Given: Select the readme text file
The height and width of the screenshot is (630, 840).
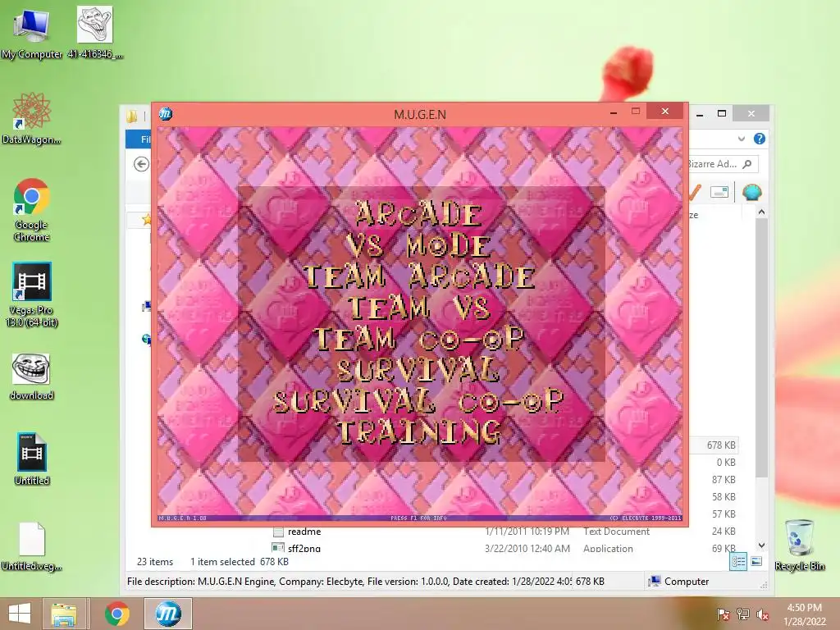Looking at the screenshot, I should [304, 532].
